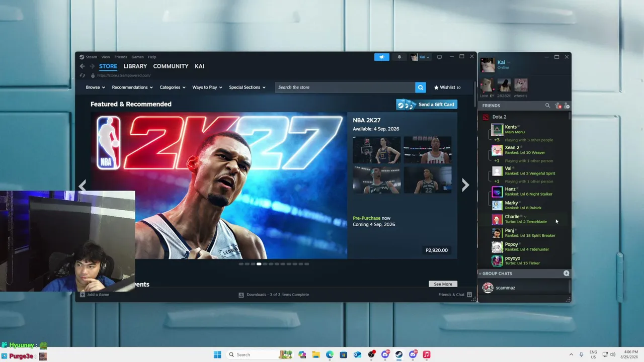This screenshot has width=644, height=362.
Task: Click the add a friend icon
Action: point(567,106)
